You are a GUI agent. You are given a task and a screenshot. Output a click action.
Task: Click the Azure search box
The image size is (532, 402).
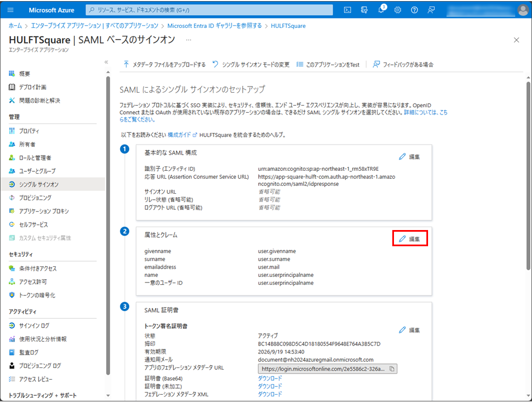click(210, 10)
